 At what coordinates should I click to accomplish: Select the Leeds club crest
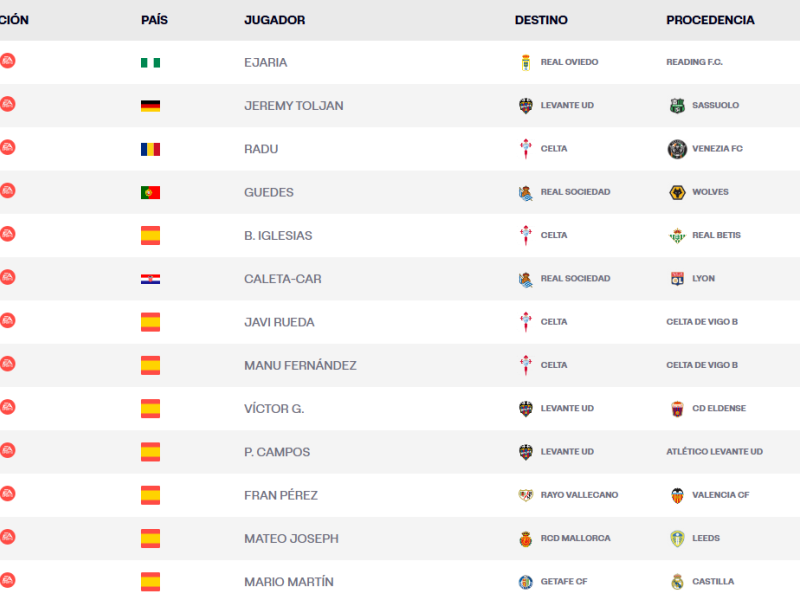(677, 538)
